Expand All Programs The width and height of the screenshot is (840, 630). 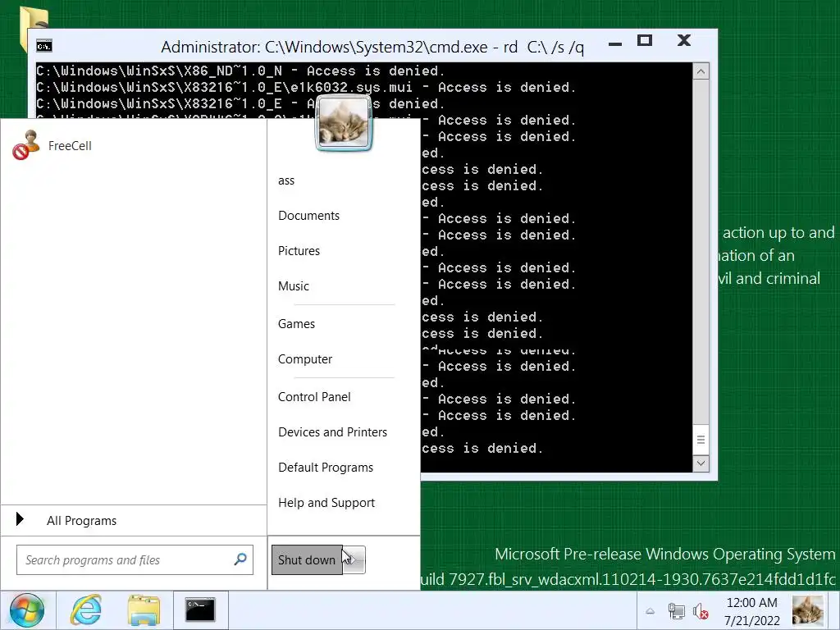(134, 521)
